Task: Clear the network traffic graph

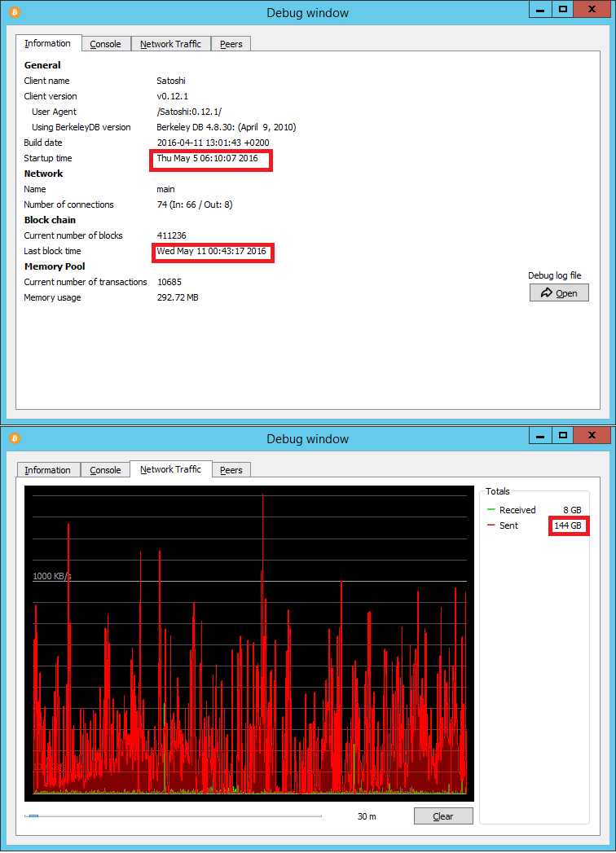Action: point(443,816)
